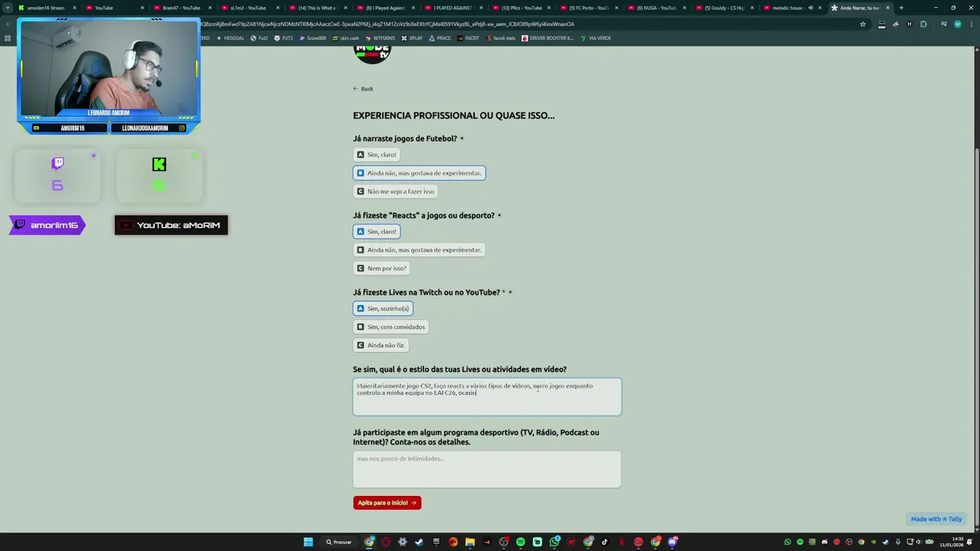Open the Chrome profile avatar

(x=958, y=24)
